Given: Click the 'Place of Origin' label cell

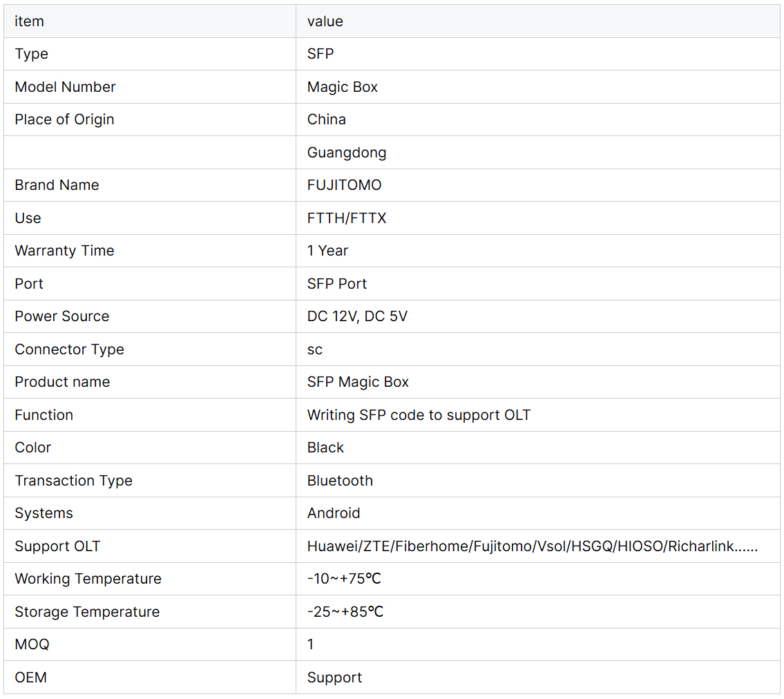Looking at the screenshot, I should [x=64, y=119].
